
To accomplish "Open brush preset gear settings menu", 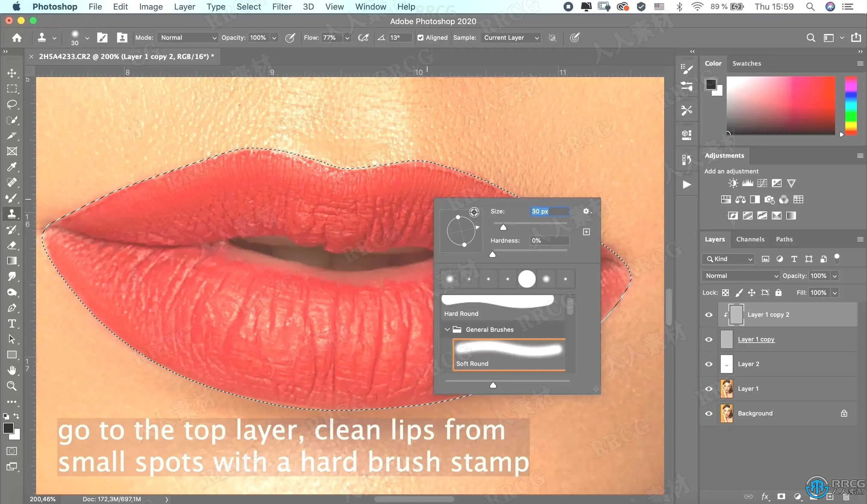I will coord(587,211).
